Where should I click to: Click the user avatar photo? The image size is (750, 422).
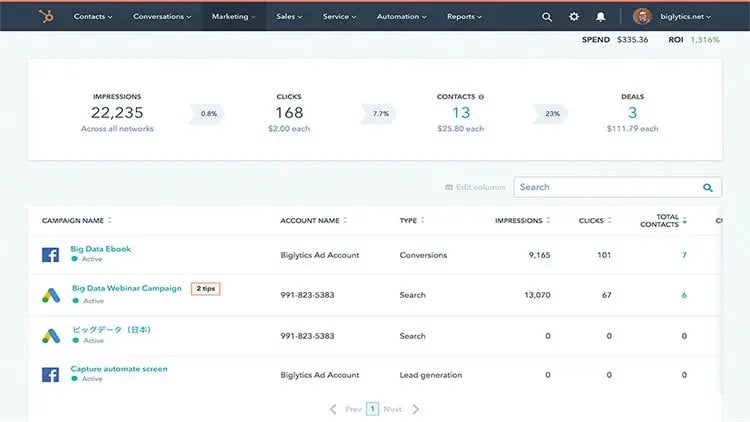click(x=642, y=16)
